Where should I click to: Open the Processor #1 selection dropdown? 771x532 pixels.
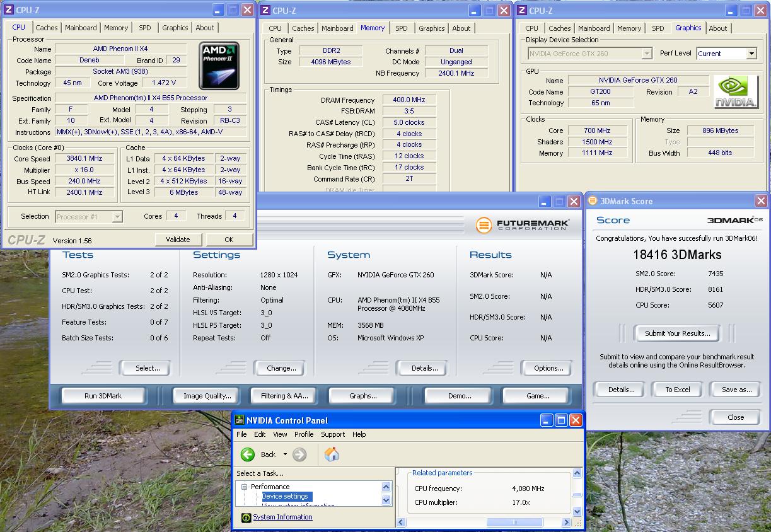tap(117, 216)
